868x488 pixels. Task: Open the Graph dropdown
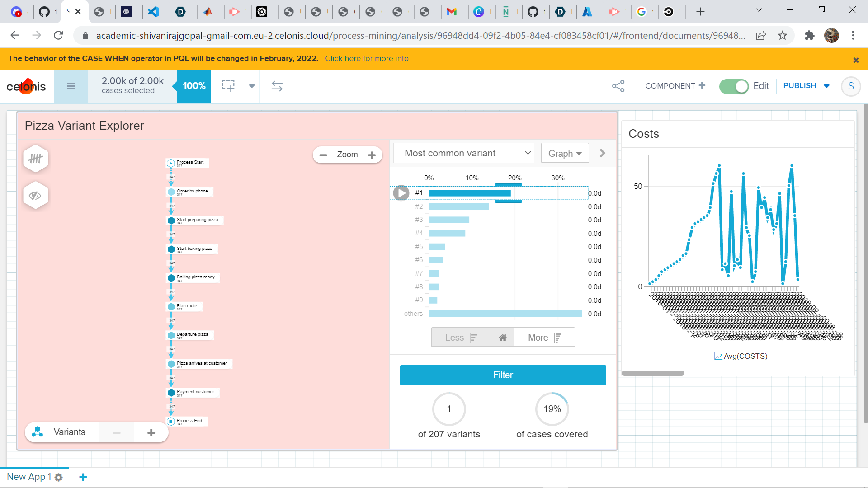565,153
